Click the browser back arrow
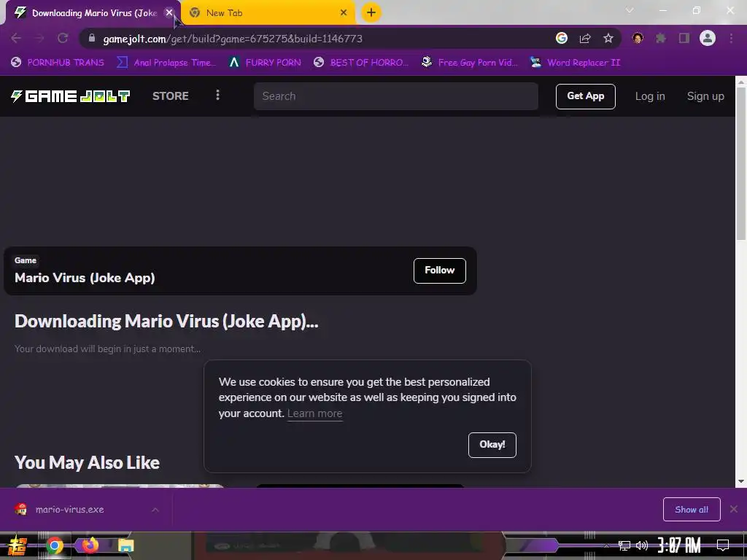The height and width of the screenshot is (560, 747). 16,39
